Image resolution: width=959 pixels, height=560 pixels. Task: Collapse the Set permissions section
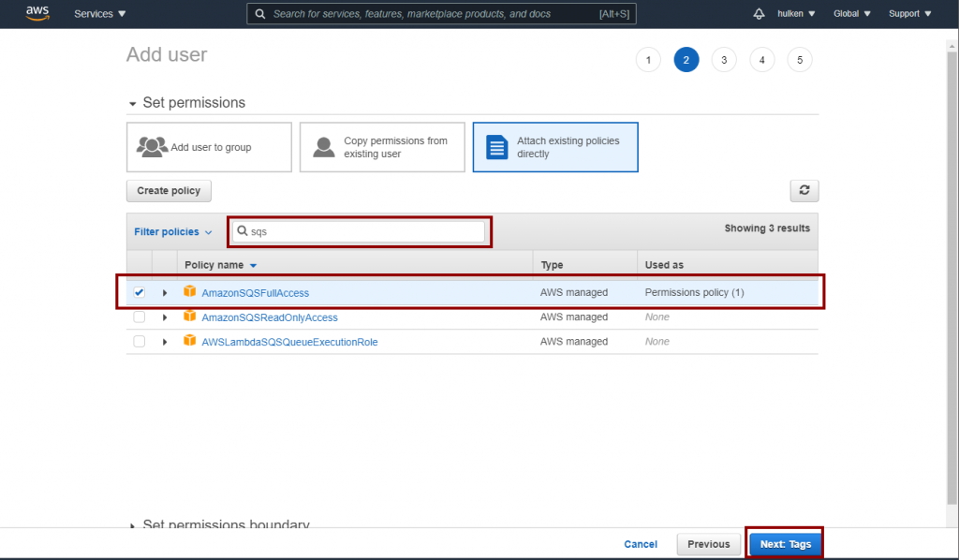132,103
